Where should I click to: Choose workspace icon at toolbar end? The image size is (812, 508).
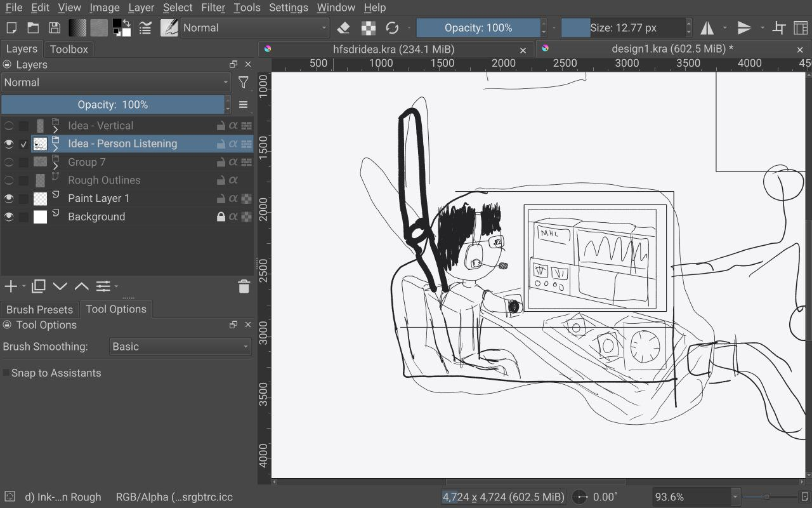pyautogui.click(x=801, y=28)
